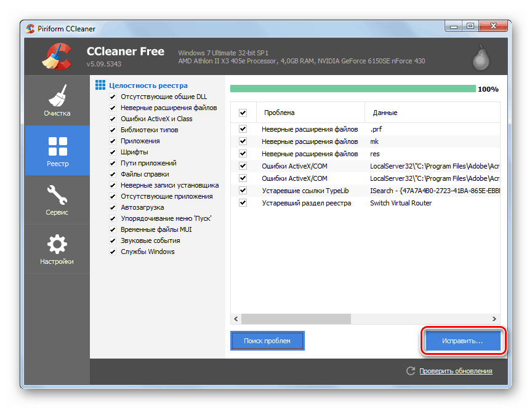Click the 100% progress label

(488, 89)
